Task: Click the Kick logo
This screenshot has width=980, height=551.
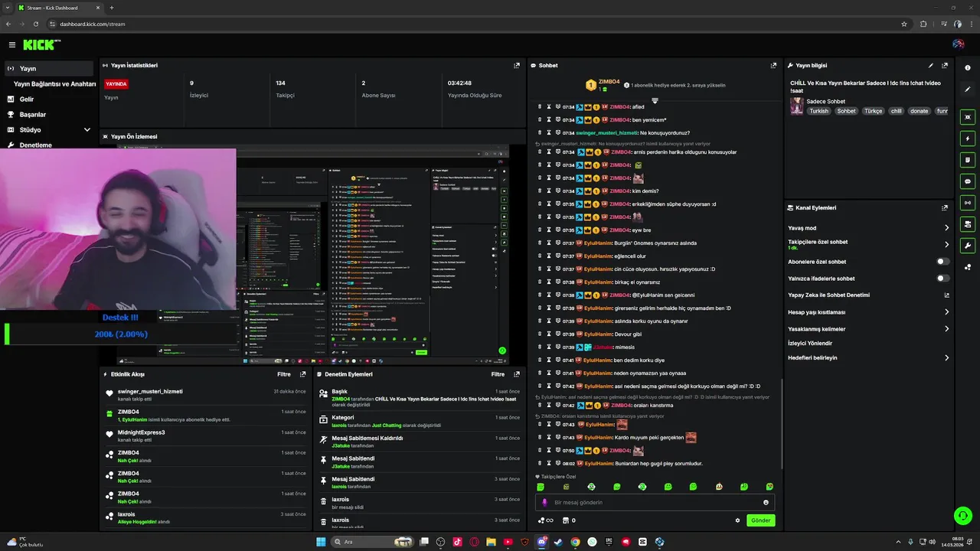Action: [38, 45]
